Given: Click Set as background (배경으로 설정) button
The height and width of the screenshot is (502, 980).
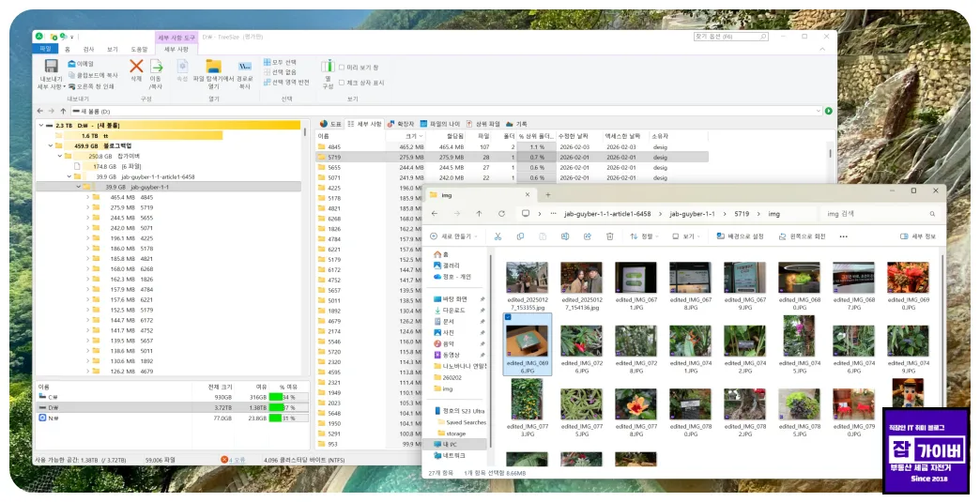Looking at the screenshot, I should (x=740, y=236).
